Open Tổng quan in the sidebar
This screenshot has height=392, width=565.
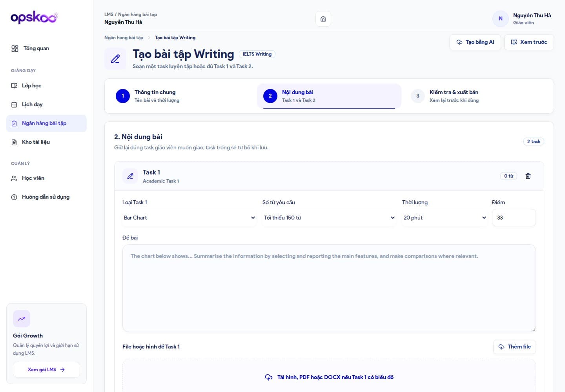click(x=46, y=49)
